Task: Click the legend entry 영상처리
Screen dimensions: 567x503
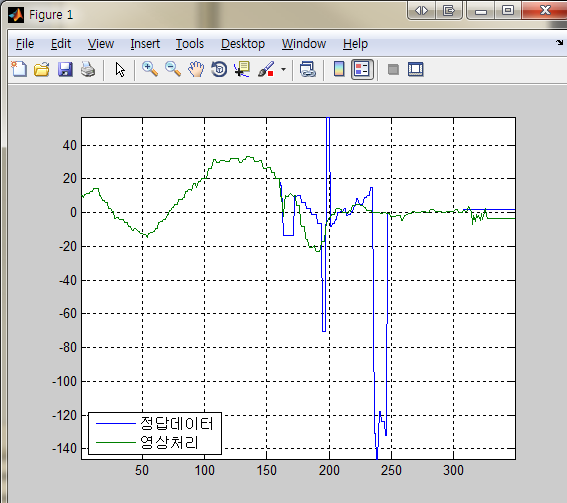Action: click(169, 442)
